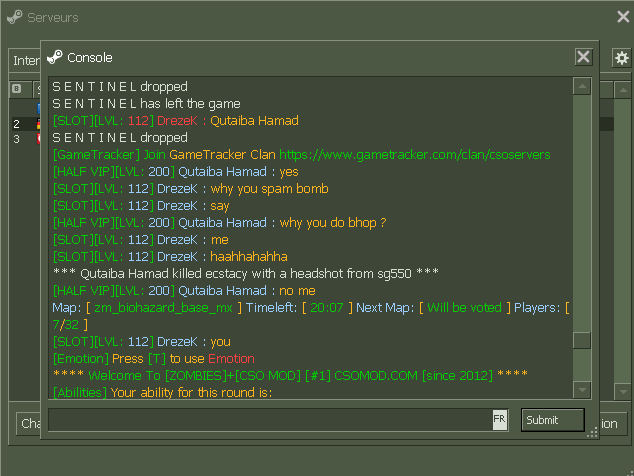Click server list scrollbar down arrow
Image resolution: width=634 pixels, height=476 pixels.
point(623,391)
